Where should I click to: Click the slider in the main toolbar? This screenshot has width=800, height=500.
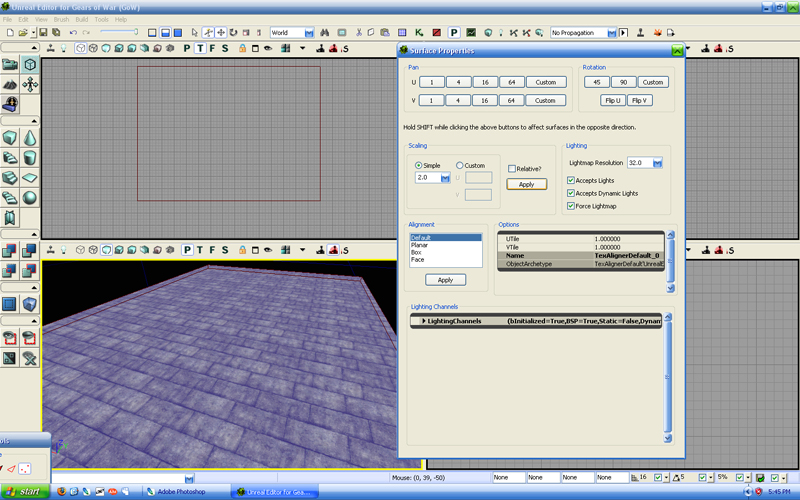119,32
